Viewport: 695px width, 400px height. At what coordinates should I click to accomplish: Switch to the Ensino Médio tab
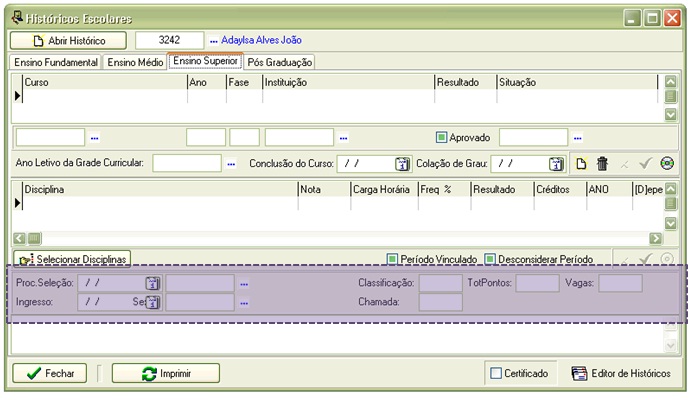[x=135, y=62]
